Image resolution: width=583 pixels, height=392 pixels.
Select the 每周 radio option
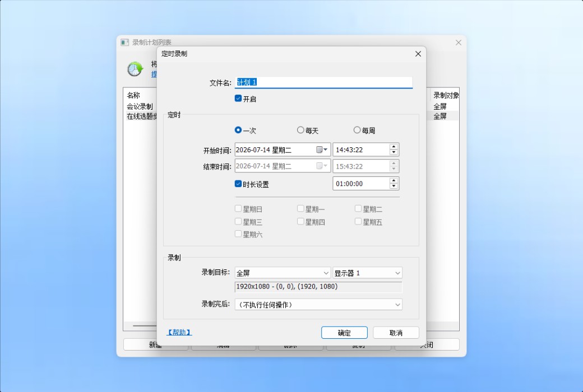[357, 130]
